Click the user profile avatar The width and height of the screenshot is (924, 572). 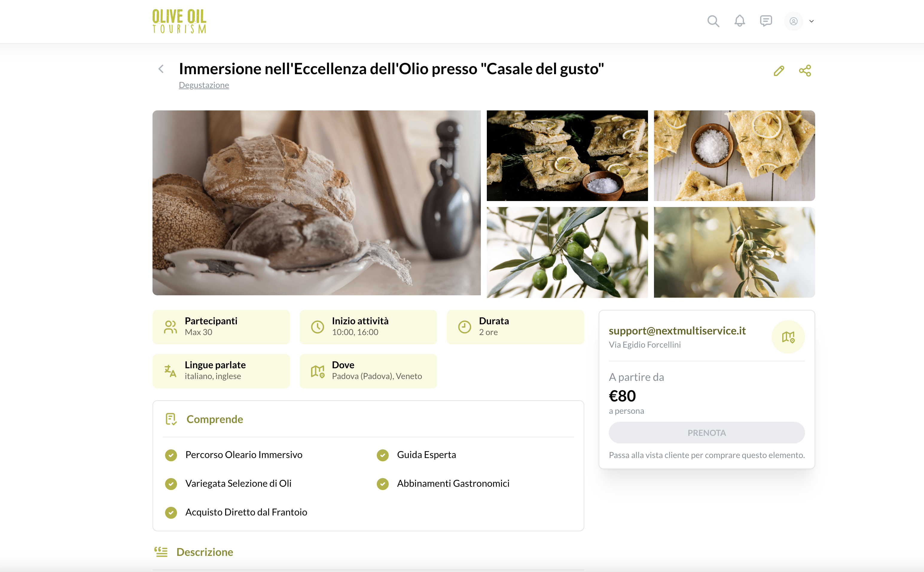click(x=794, y=21)
